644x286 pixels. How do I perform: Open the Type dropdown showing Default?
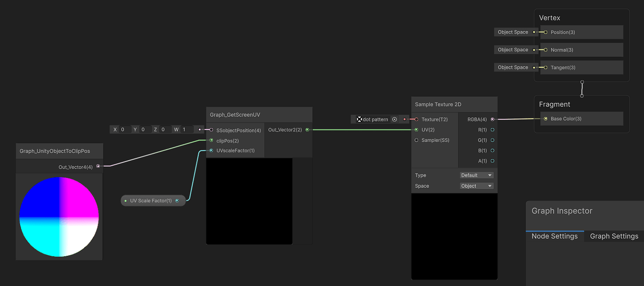point(476,175)
